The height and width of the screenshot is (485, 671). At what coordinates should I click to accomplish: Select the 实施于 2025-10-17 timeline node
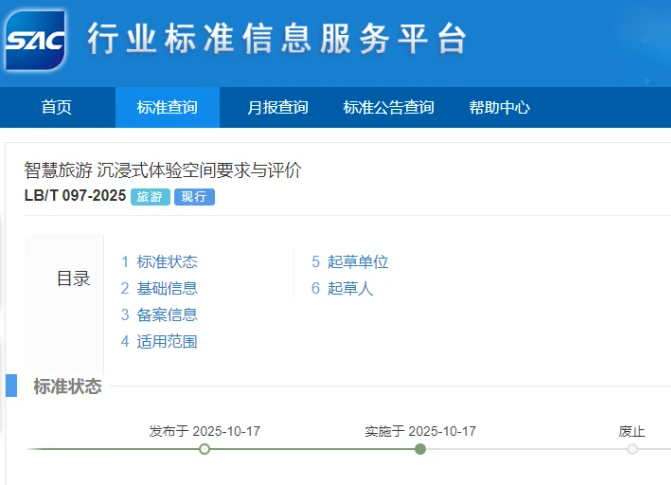pyautogui.click(x=420, y=449)
